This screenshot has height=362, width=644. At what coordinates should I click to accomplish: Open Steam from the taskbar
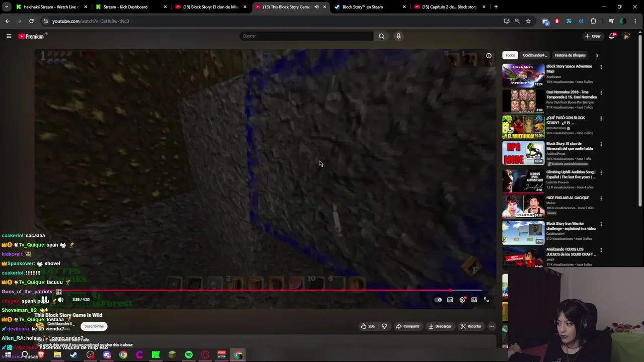[74, 355]
